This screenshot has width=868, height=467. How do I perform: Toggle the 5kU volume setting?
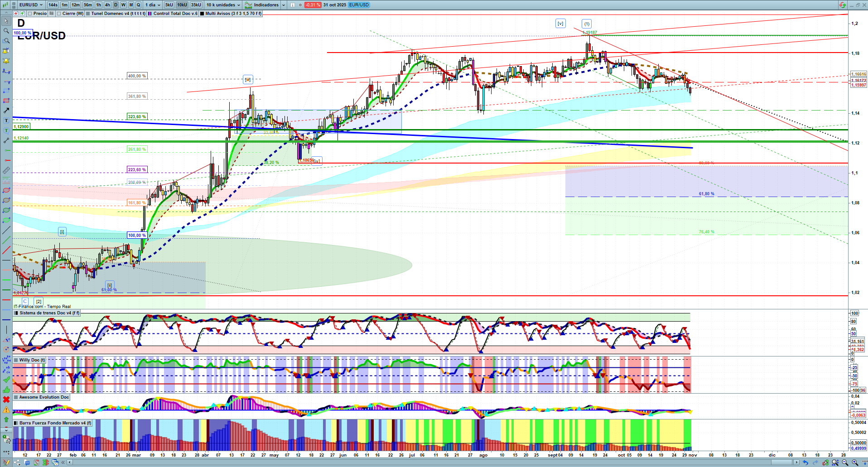(x=169, y=5)
